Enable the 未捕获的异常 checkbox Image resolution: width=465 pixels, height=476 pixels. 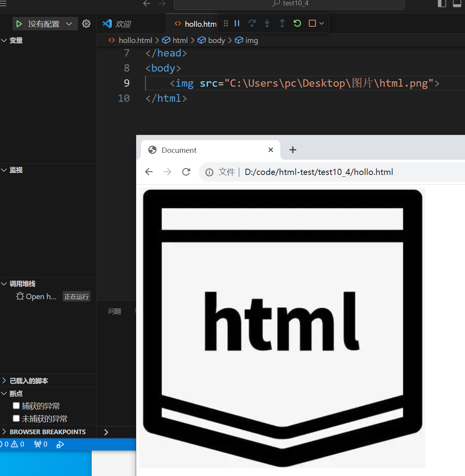pyautogui.click(x=16, y=418)
